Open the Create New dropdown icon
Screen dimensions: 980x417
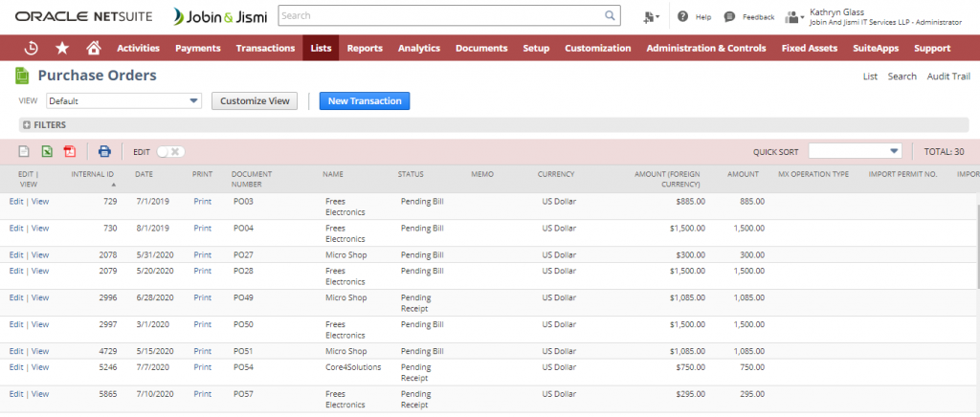652,16
